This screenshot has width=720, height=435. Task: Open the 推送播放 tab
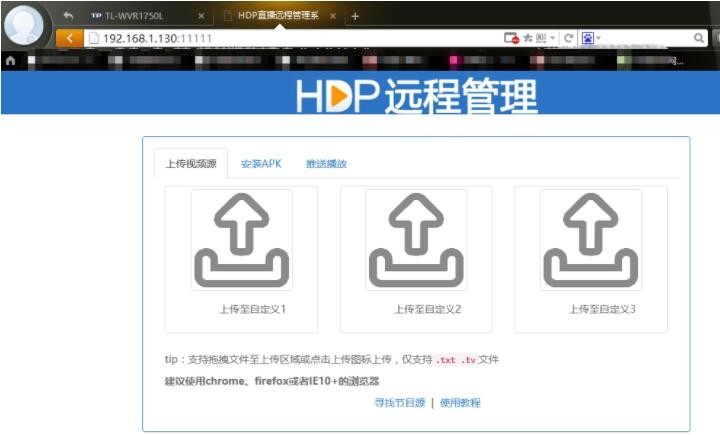326,164
